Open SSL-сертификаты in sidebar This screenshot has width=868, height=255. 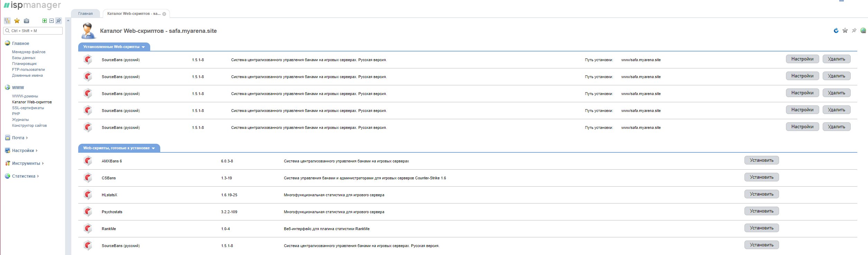[28, 108]
